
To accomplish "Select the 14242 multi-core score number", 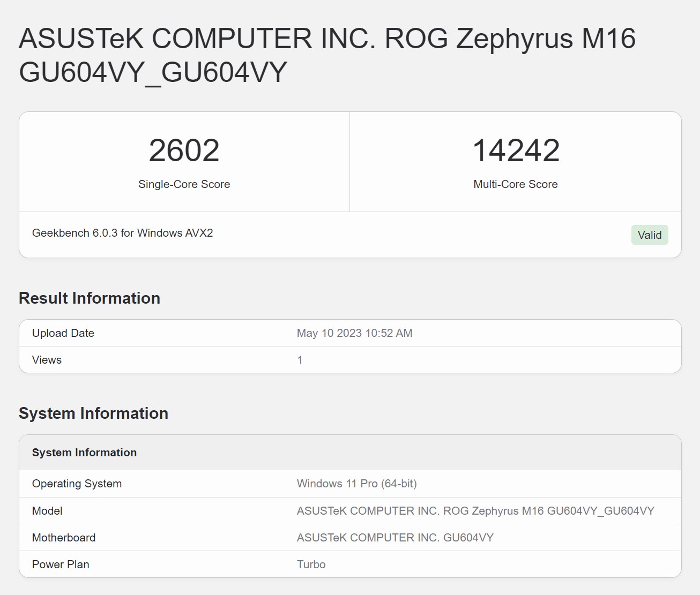I will (x=516, y=150).
